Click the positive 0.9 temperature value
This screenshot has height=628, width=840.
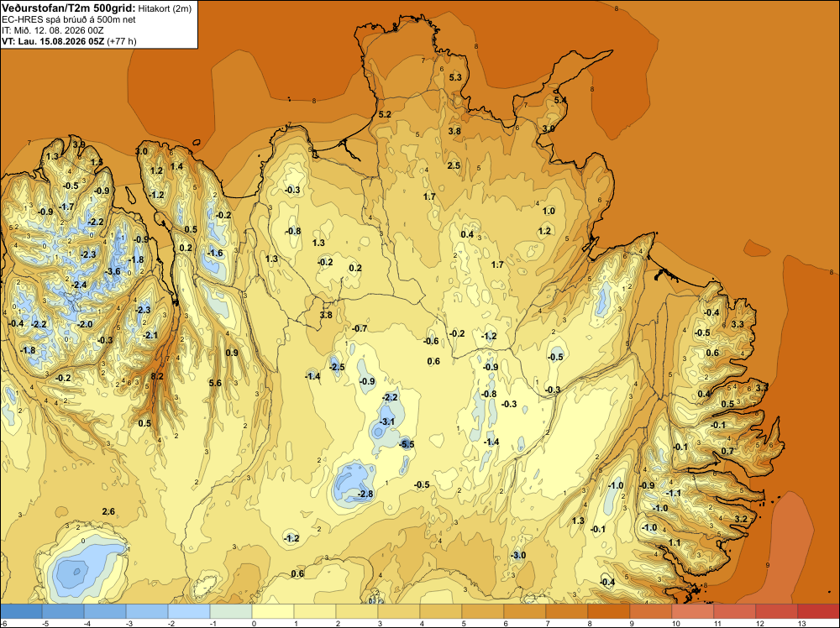coord(232,353)
